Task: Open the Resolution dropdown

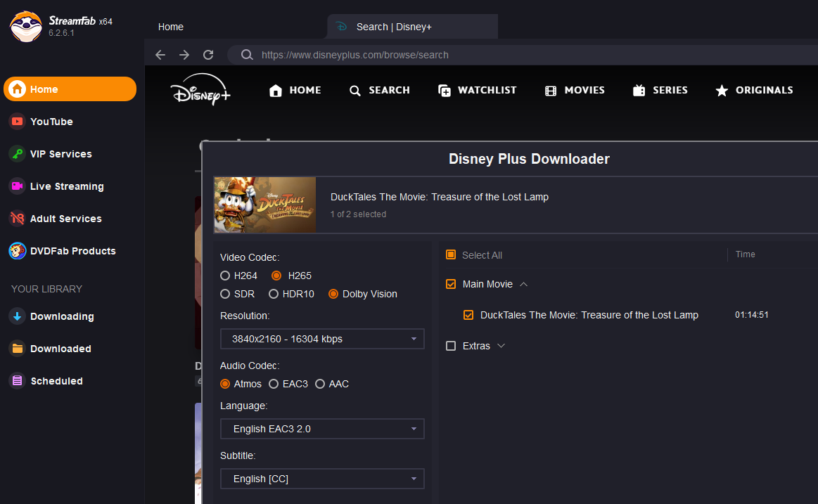Action: pyautogui.click(x=322, y=339)
